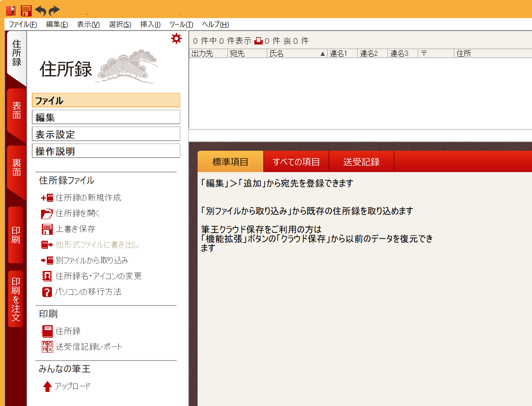Switch to the 送受記録 tab

point(361,162)
